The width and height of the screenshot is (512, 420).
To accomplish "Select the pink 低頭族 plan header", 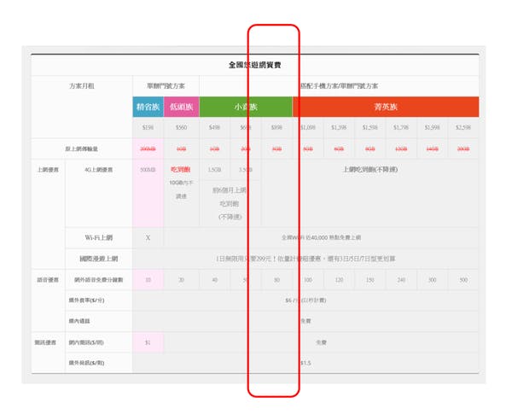I will point(182,107).
